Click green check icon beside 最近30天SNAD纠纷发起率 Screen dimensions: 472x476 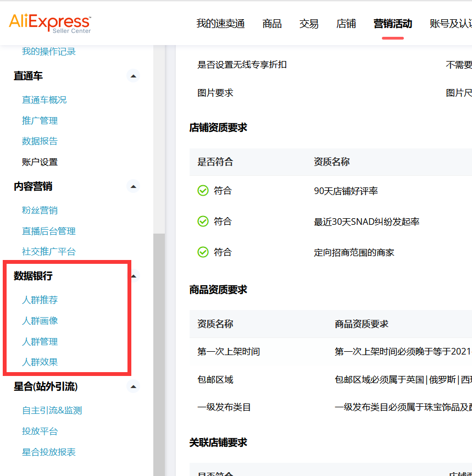click(x=203, y=222)
